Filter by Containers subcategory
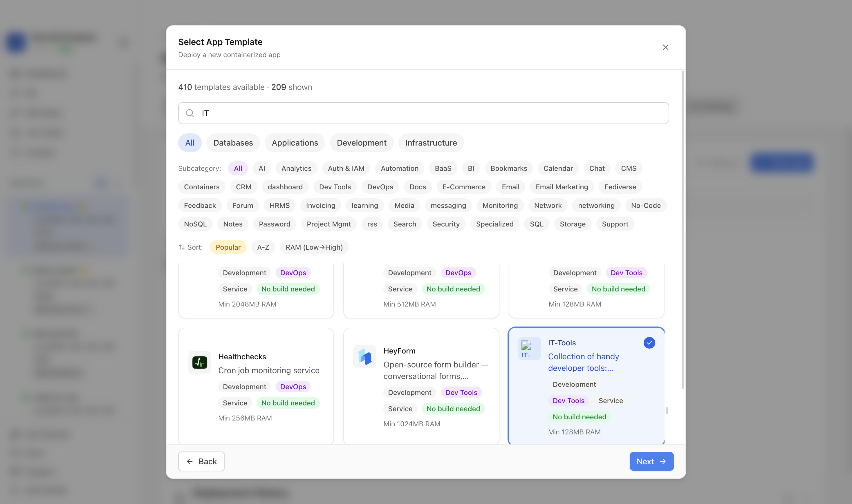The width and height of the screenshot is (852, 504). click(x=201, y=187)
